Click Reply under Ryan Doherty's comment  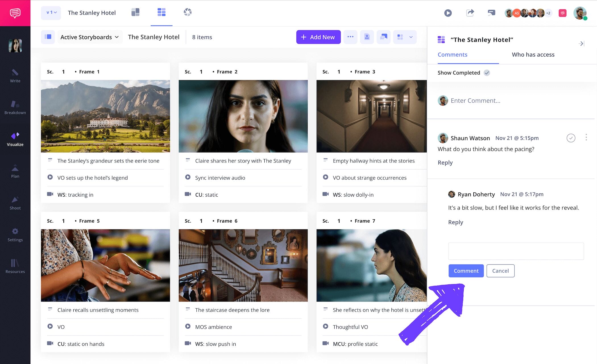click(455, 222)
